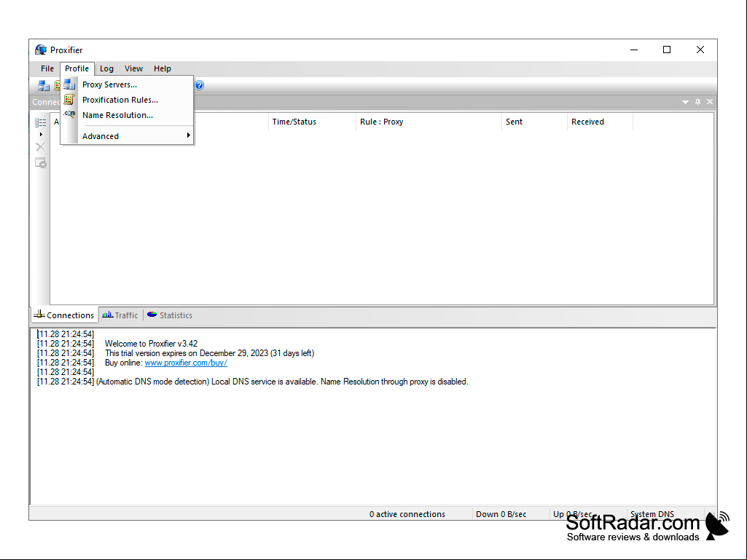
Task: Open Proxy Servers from the toolbar icon
Action: point(43,86)
